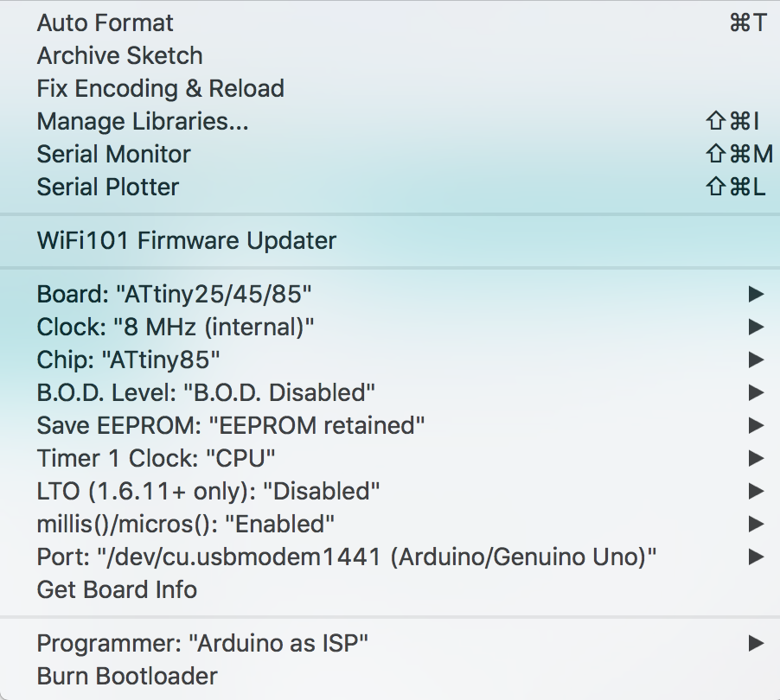Click the arrow beside Port entry
This screenshot has width=780, height=700.
[756, 557]
